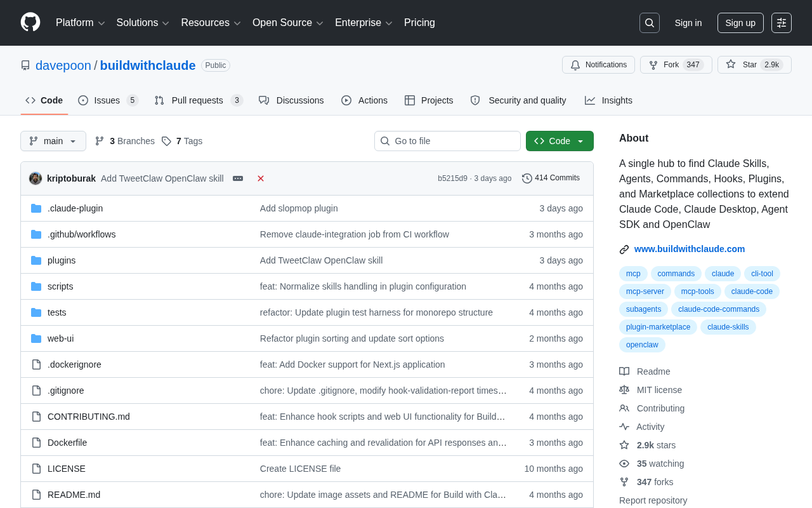
Task: Open the Insights tab
Action: point(608,100)
